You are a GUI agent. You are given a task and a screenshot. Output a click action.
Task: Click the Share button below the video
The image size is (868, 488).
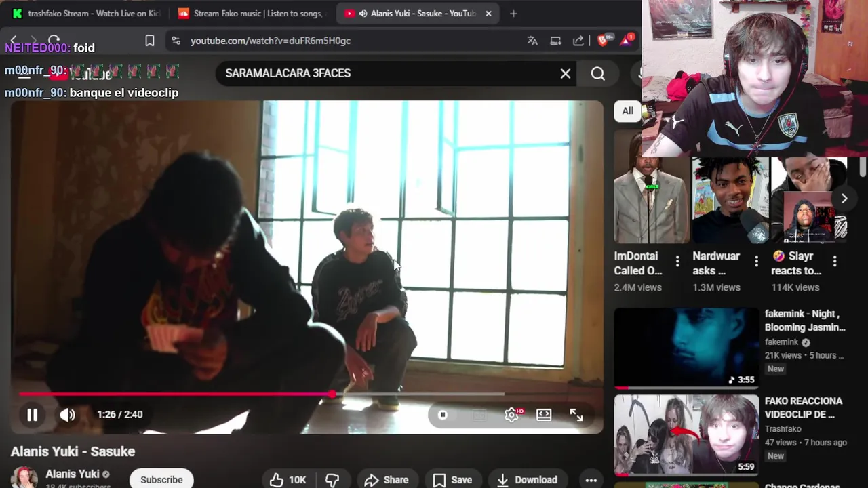pos(387,480)
